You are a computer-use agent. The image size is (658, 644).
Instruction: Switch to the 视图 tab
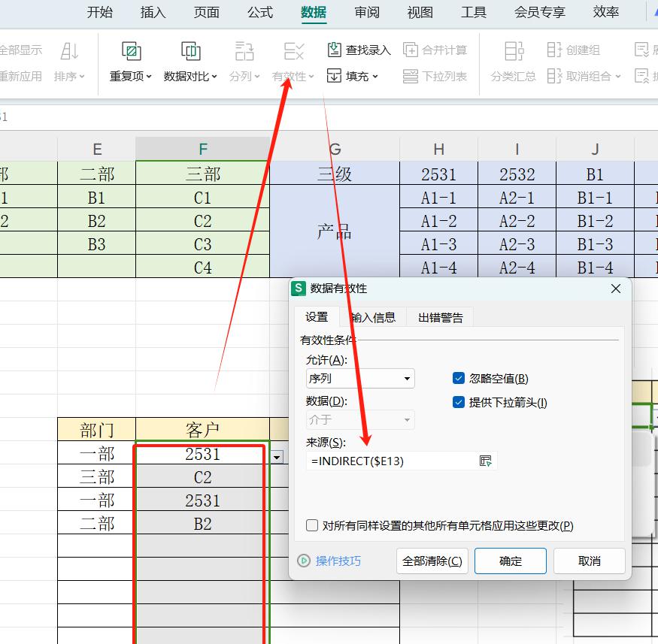[x=420, y=13]
